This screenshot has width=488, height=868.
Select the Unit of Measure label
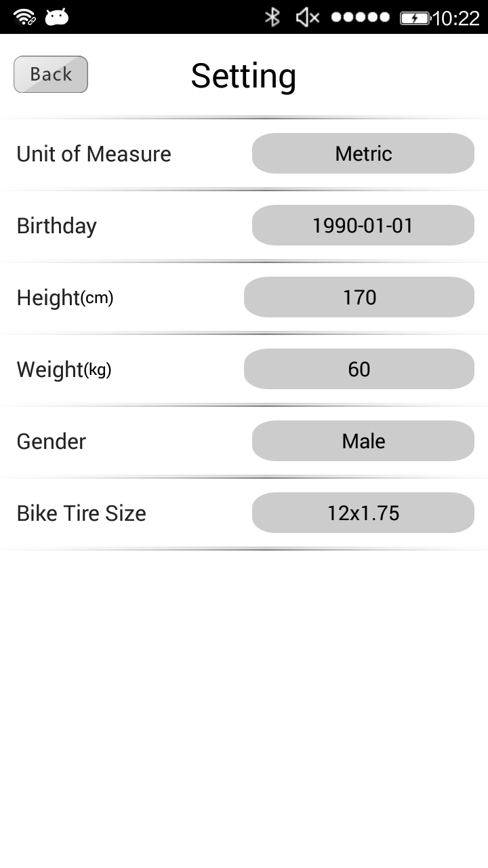94,154
